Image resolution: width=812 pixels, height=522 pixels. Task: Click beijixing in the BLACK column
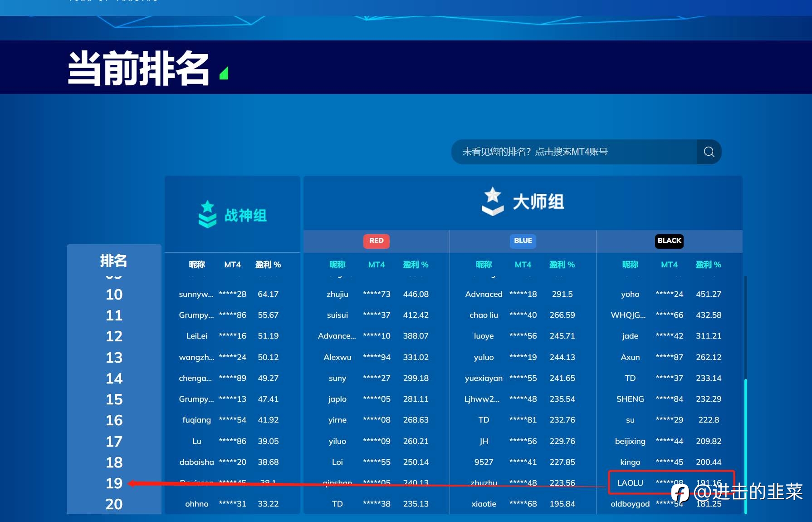click(x=630, y=441)
